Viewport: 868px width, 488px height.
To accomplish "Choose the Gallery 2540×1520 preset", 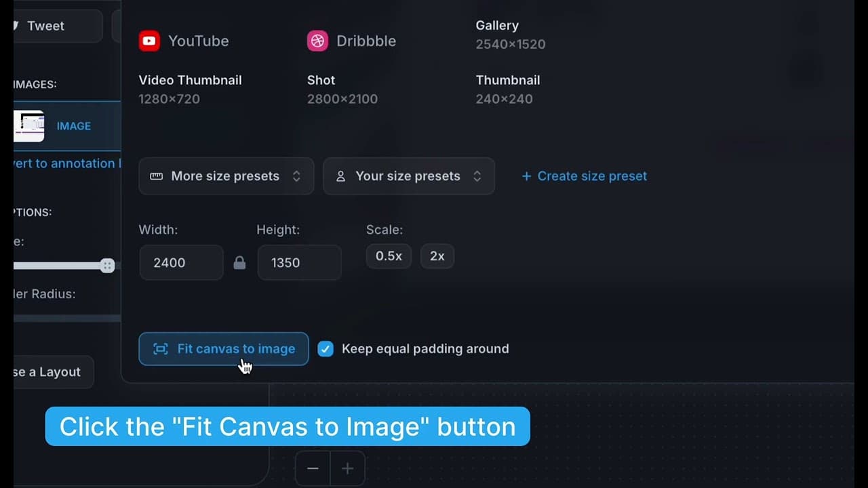I will pyautogui.click(x=511, y=35).
